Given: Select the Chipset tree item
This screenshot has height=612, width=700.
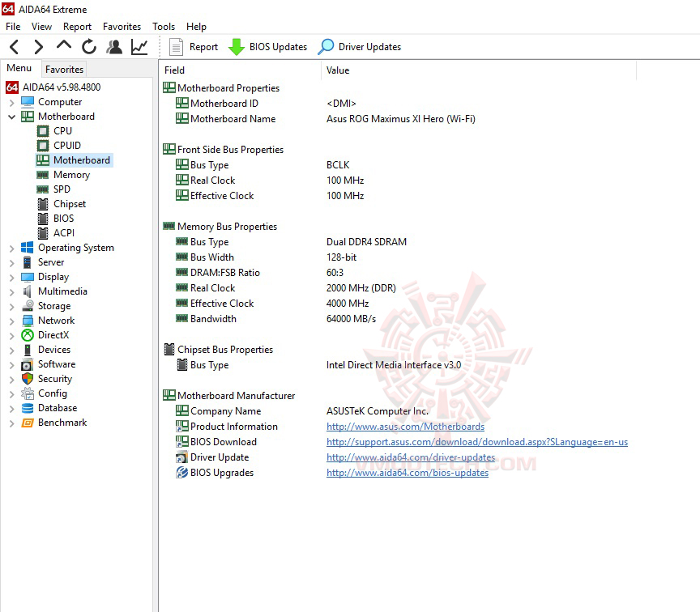Looking at the screenshot, I should pyautogui.click(x=61, y=204).
